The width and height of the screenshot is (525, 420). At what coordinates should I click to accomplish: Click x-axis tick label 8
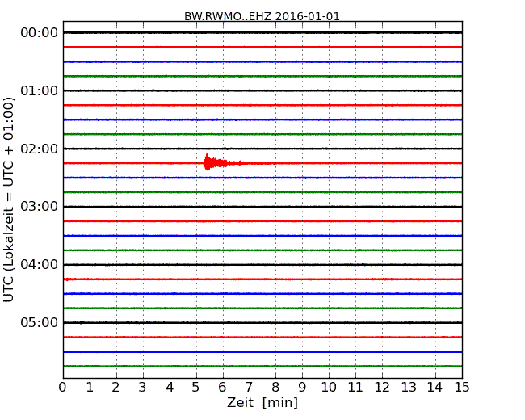tap(275, 388)
